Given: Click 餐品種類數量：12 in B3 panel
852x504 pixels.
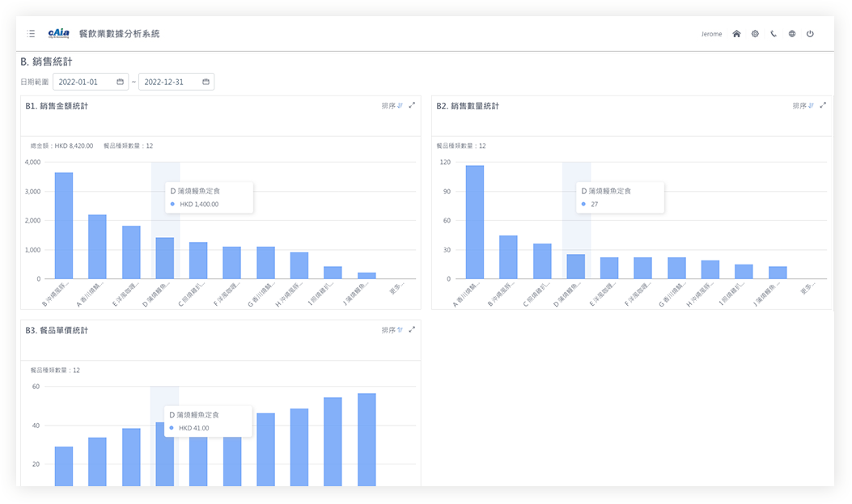Looking at the screenshot, I should [x=55, y=371].
